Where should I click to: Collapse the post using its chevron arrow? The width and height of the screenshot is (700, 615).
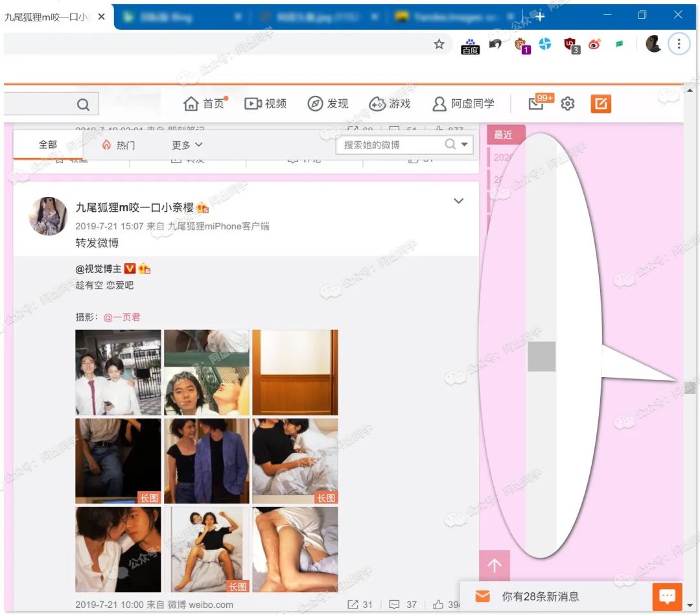click(x=459, y=202)
